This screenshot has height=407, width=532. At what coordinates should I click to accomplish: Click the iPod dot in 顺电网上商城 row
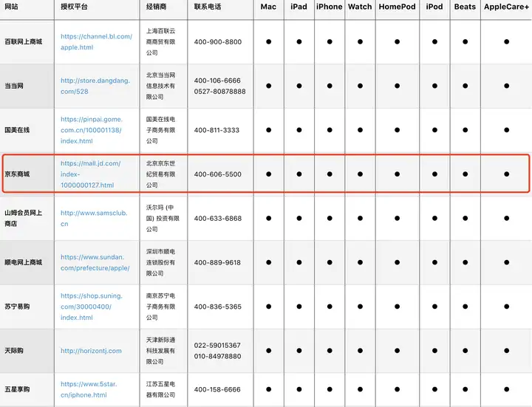click(x=434, y=262)
